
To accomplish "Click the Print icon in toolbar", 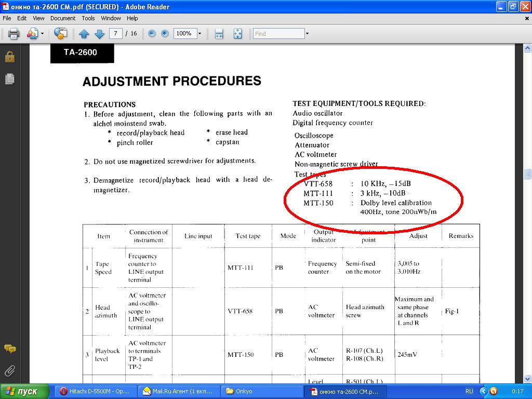I will (x=14, y=34).
